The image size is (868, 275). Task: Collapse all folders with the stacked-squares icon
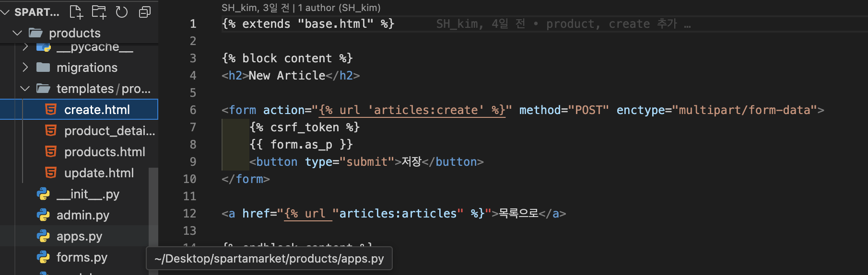144,12
